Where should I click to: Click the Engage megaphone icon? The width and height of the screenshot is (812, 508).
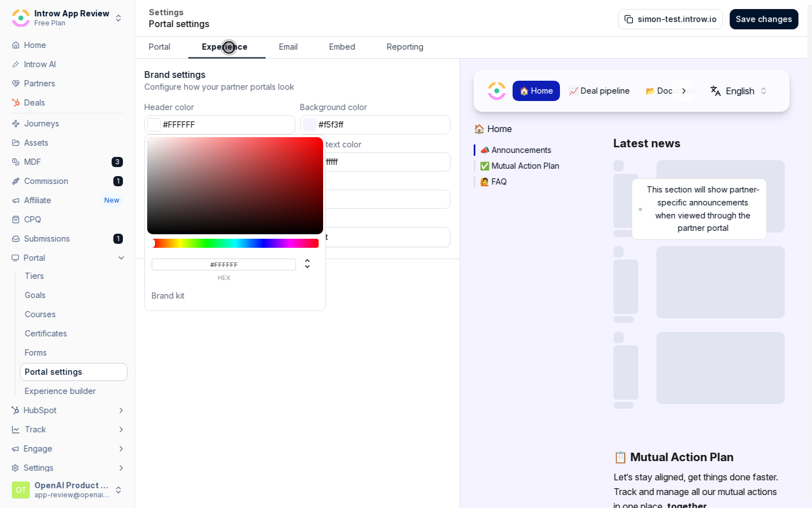tap(15, 449)
